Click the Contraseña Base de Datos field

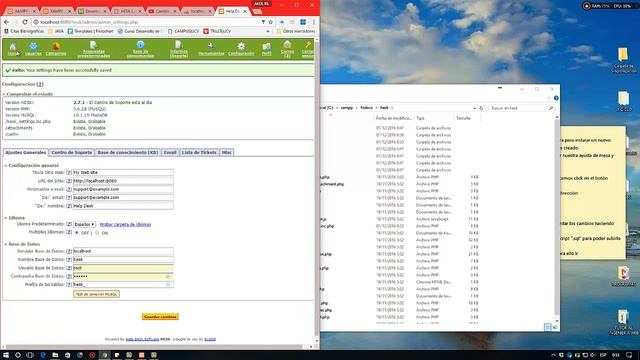click(x=123, y=276)
